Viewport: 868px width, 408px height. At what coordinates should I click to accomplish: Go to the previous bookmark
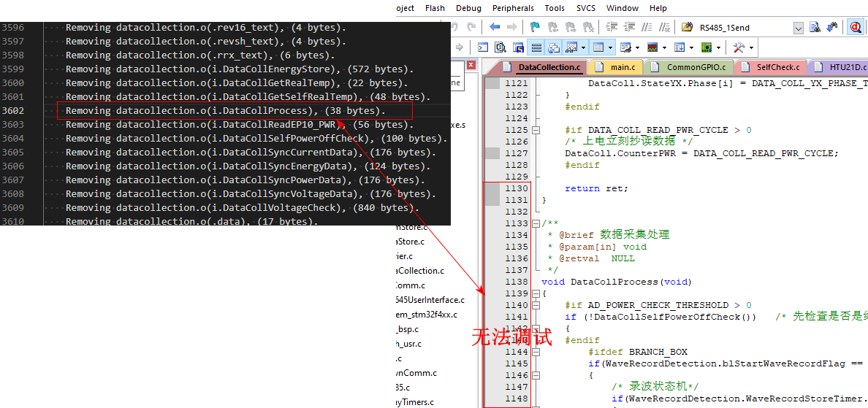[x=552, y=26]
